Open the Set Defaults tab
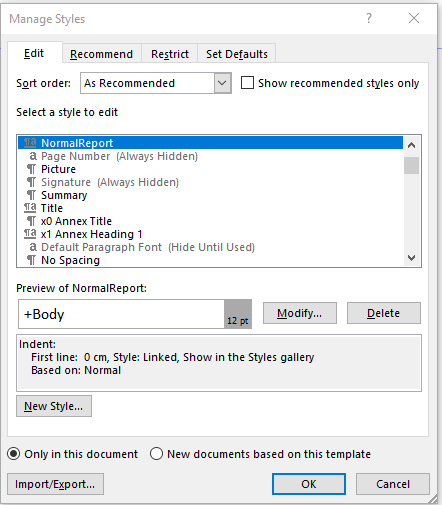The width and height of the screenshot is (442, 505). [237, 54]
